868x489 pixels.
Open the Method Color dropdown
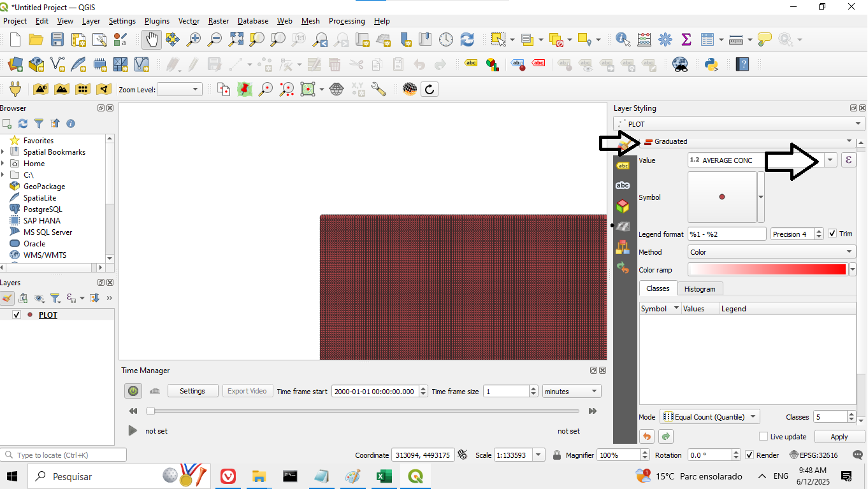772,252
